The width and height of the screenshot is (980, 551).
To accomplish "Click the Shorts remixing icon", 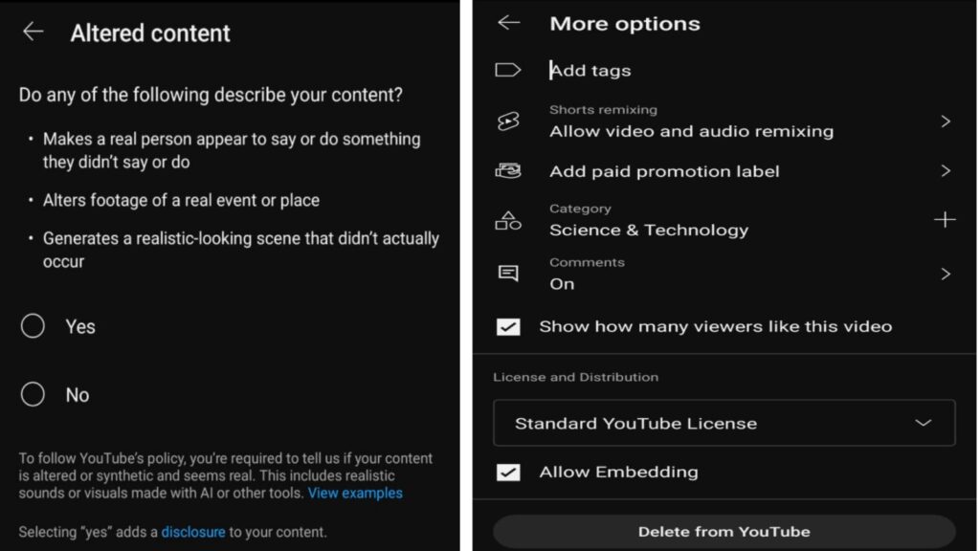I will click(x=507, y=121).
